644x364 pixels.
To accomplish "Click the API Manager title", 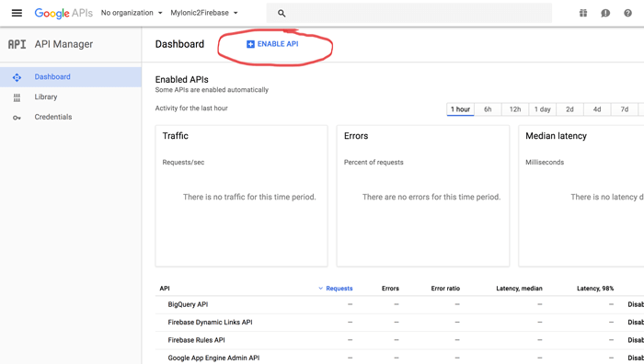I will coord(63,44).
